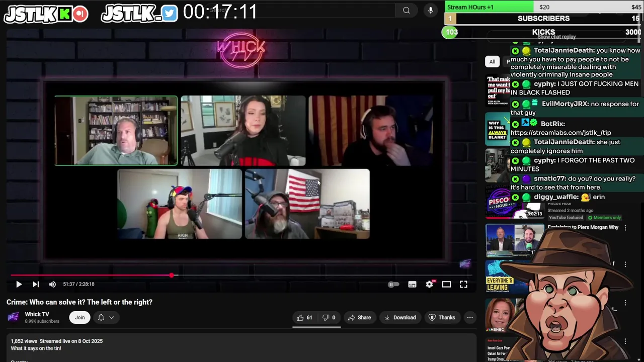Viewport: 644px width, 362px height.
Task: Open video settings gear
Action: pos(429,285)
